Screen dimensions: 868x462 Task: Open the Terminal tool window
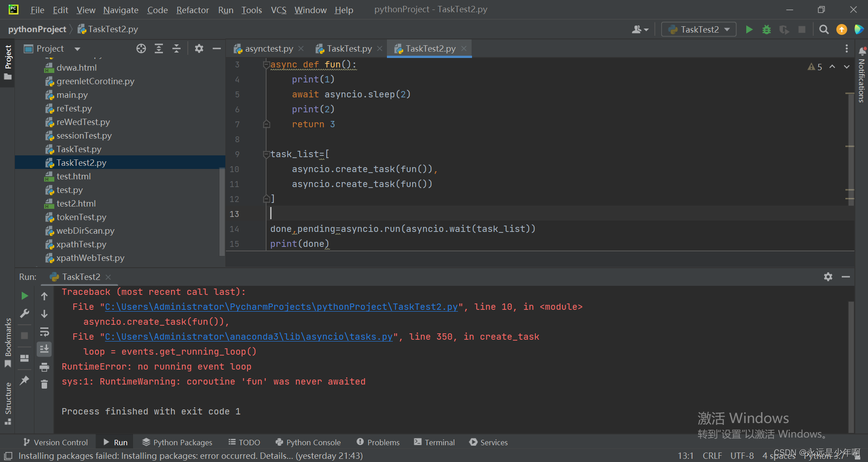(x=434, y=443)
